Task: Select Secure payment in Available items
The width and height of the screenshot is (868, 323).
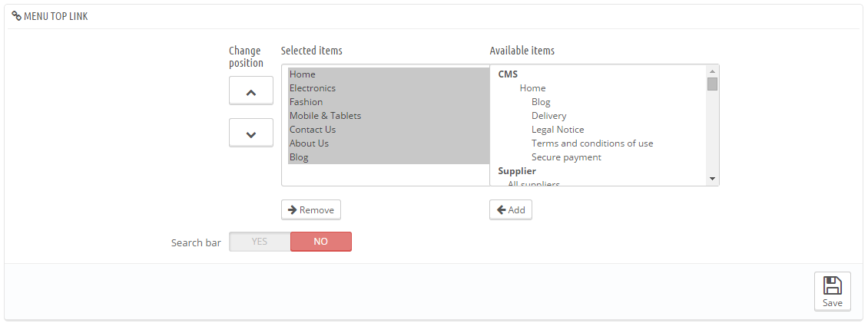Action: (566, 157)
